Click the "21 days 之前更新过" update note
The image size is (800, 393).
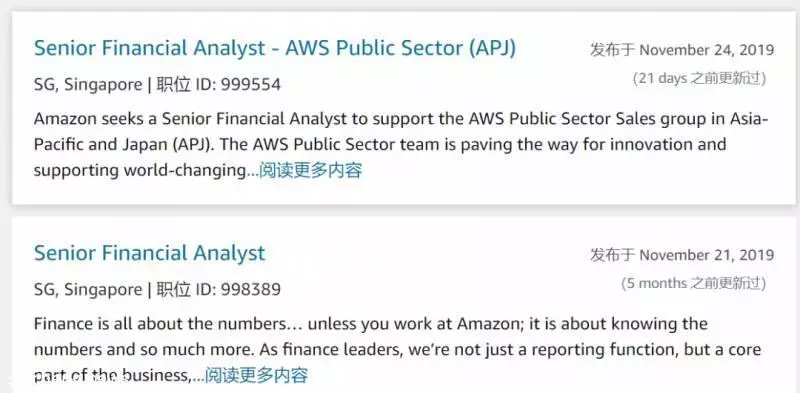tap(699, 79)
